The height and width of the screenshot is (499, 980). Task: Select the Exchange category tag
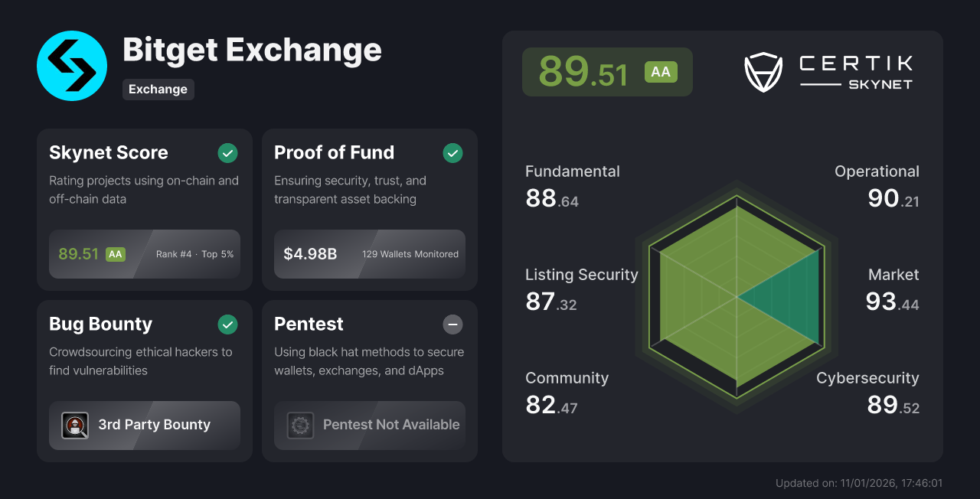pyautogui.click(x=158, y=90)
